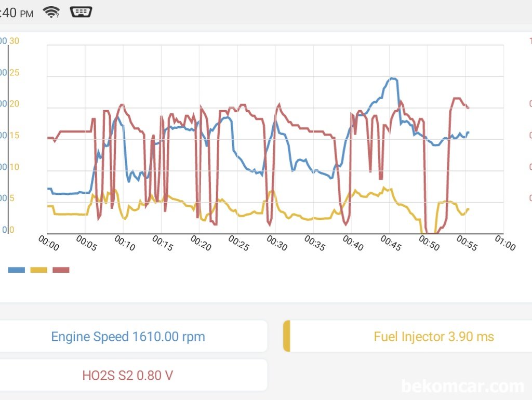Tap the Wi-Fi status icon
This screenshot has height=400, width=532.
51,12
